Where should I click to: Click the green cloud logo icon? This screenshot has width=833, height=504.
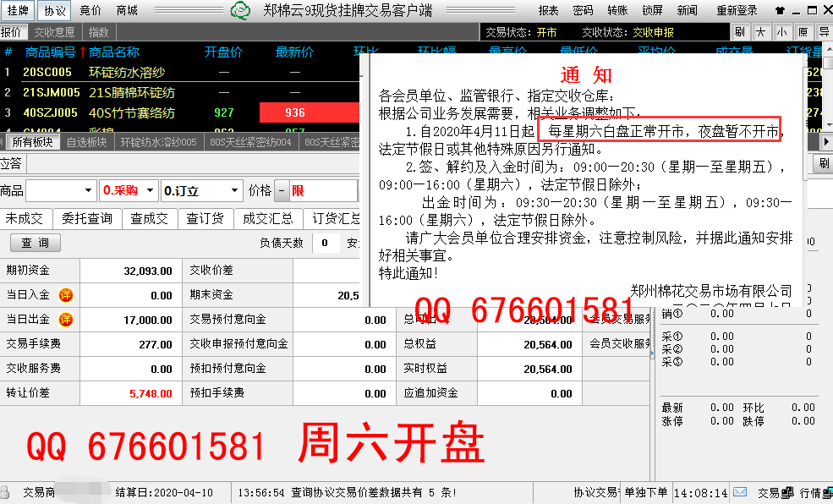240,10
